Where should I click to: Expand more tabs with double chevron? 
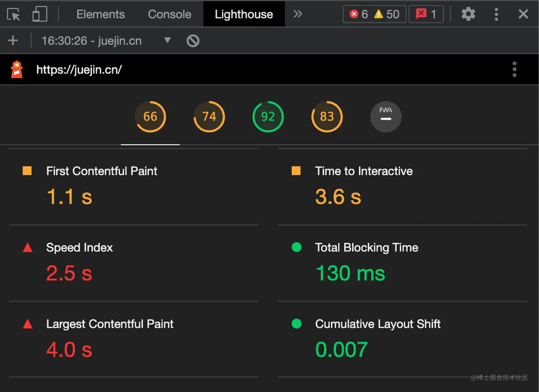coord(298,14)
